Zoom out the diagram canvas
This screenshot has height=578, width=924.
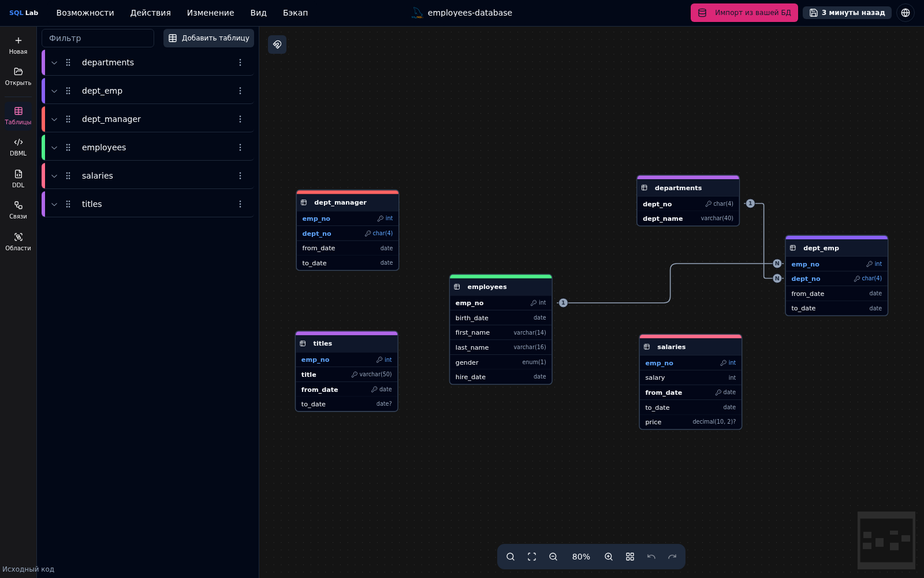553,557
